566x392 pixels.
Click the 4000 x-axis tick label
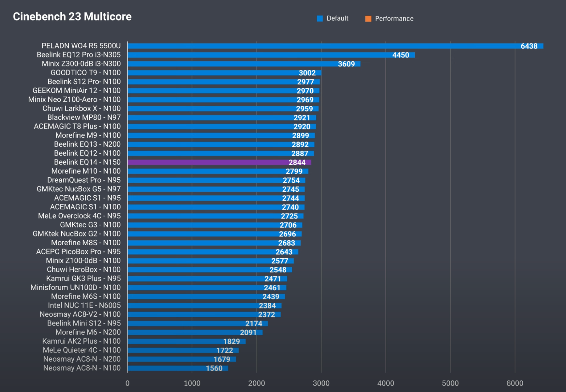click(x=386, y=383)
